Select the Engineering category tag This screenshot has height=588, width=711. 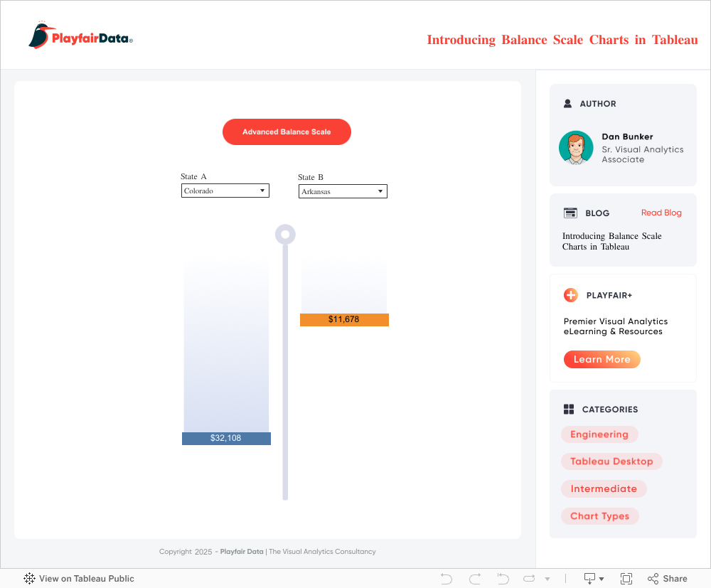pyautogui.click(x=599, y=434)
